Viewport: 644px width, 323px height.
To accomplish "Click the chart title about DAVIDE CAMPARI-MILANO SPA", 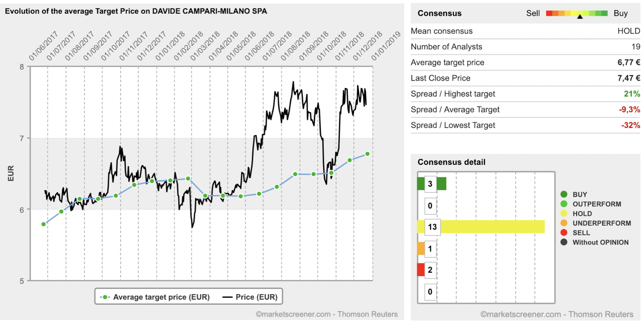I will click(x=136, y=11).
